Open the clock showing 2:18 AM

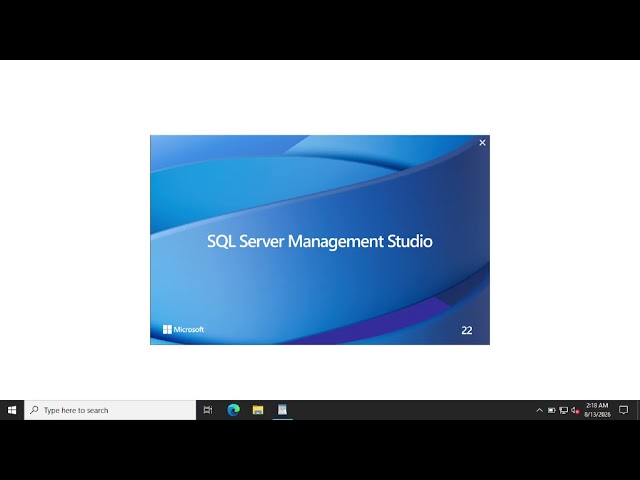[x=597, y=410]
